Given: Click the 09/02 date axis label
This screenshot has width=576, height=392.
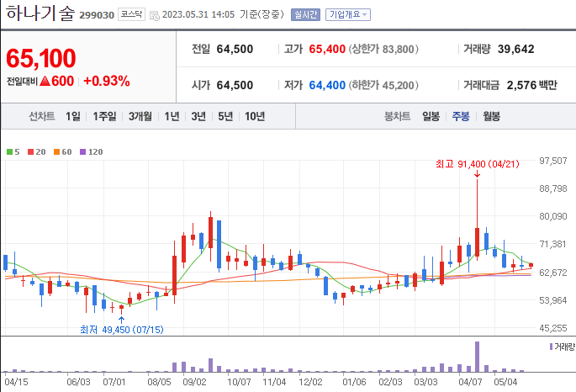Looking at the screenshot, I should point(195,382).
